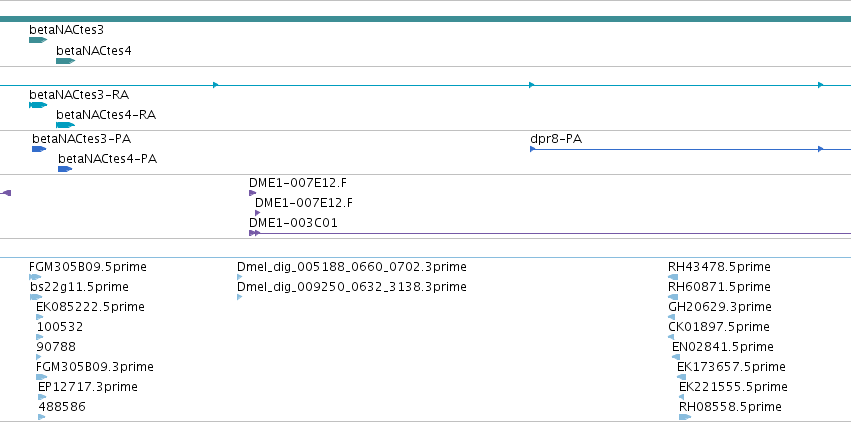The width and height of the screenshot is (851, 422).
Task: Click the 488586 feature label
Action: (x=62, y=407)
